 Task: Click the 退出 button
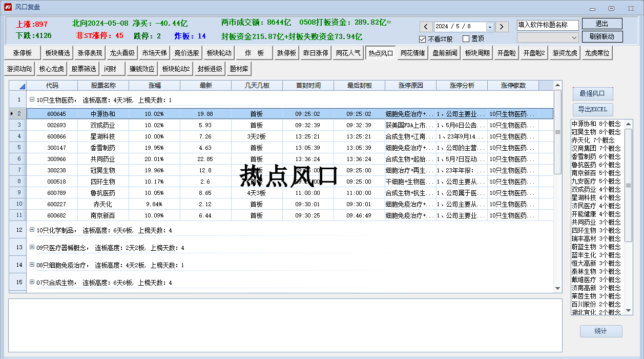(x=602, y=24)
